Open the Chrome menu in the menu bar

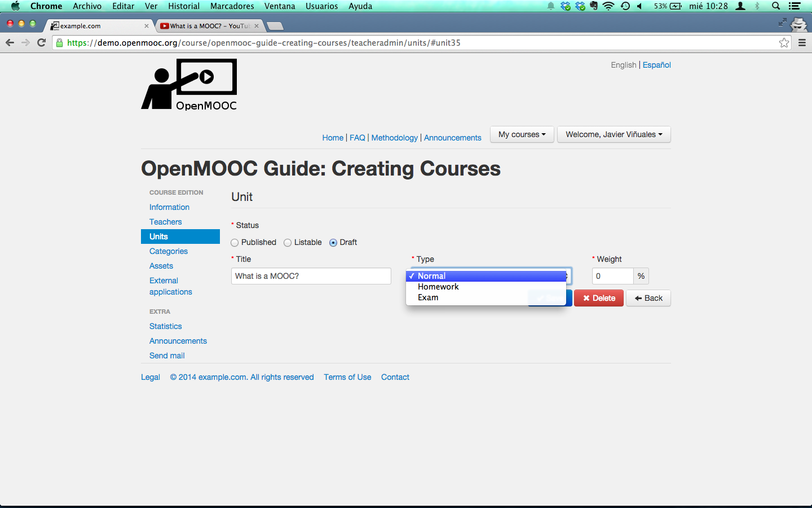46,6
